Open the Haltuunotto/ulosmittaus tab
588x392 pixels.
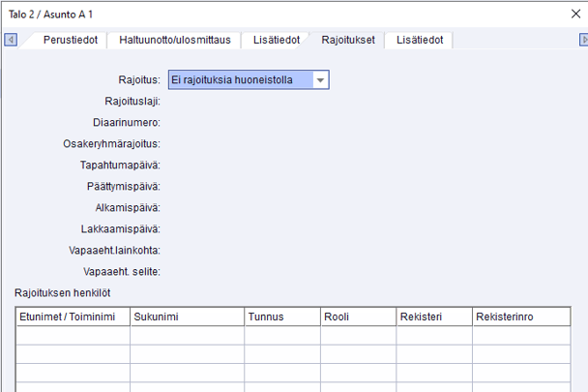pos(175,40)
